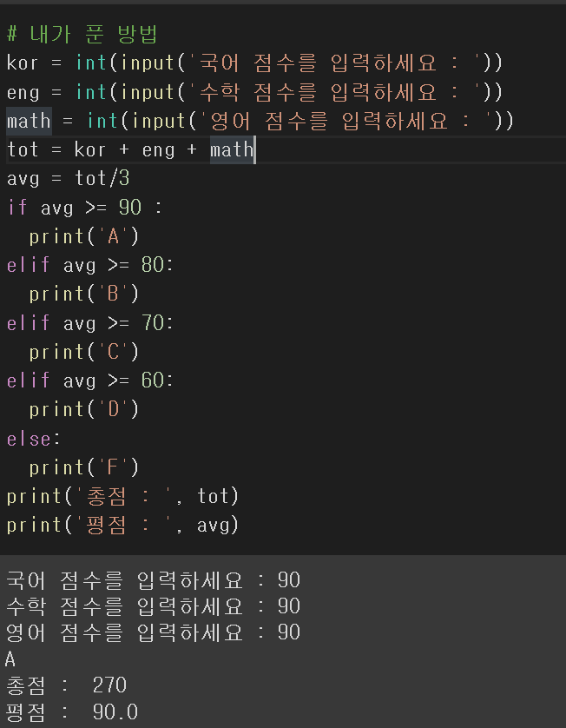Click the output value 270 after '총점'
Image resolution: width=566 pixels, height=728 pixels.
pos(109,685)
